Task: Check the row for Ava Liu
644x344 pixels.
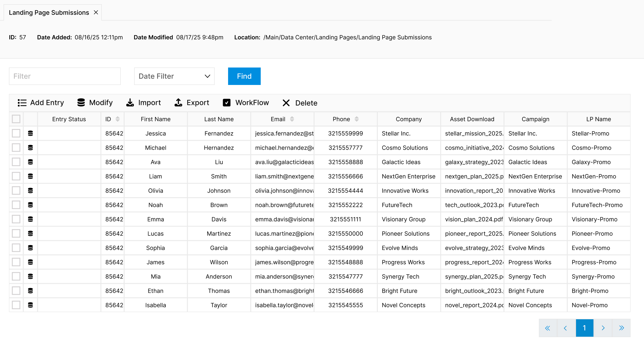Action: [16, 162]
